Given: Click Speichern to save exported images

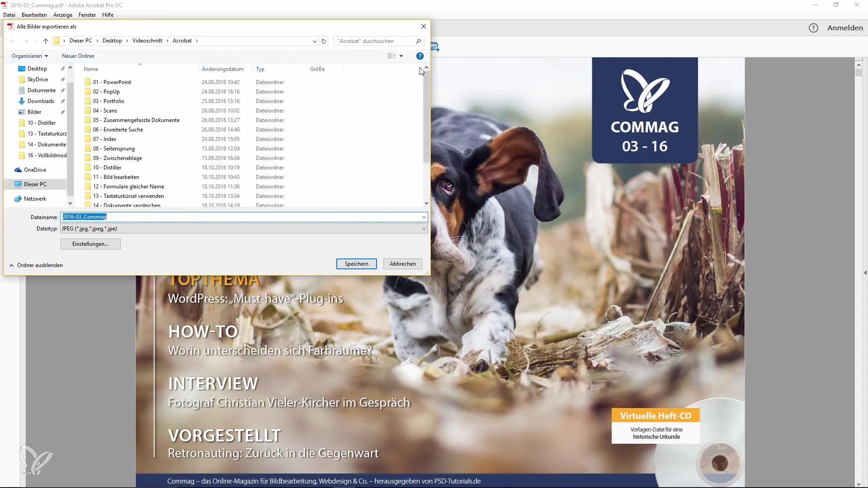Looking at the screenshot, I should 357,263.
